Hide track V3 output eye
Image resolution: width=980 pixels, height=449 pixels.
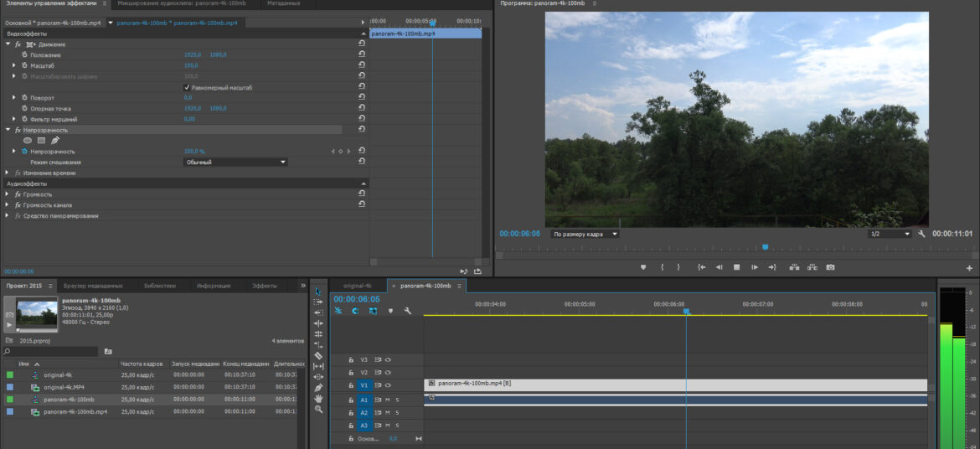click(x=388, y=359)
